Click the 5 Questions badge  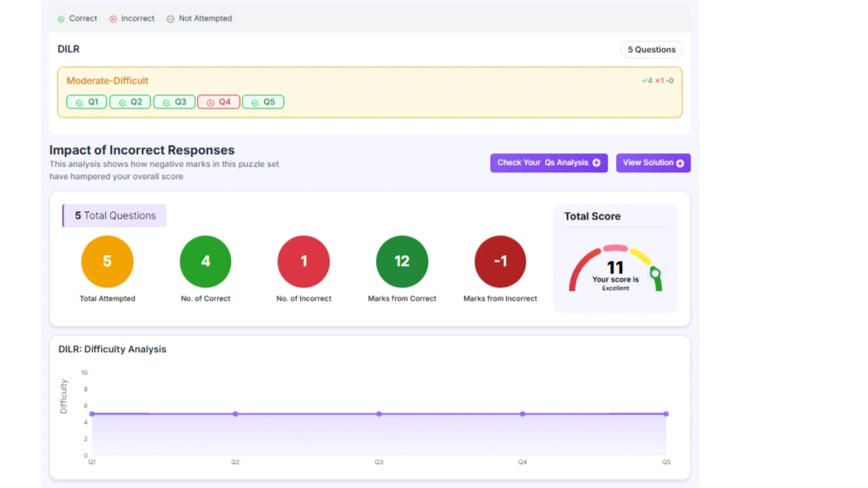(651, 50)
